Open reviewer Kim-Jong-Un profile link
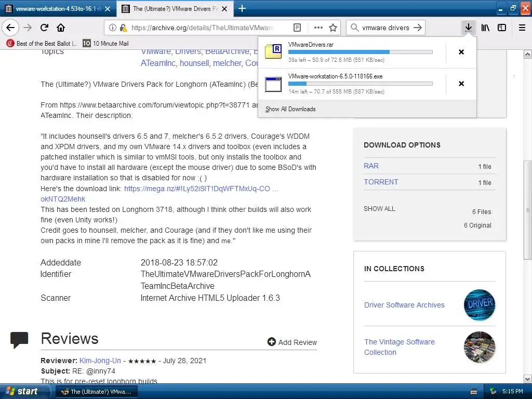Screen dimensions: 532x399 click(100, 361)
